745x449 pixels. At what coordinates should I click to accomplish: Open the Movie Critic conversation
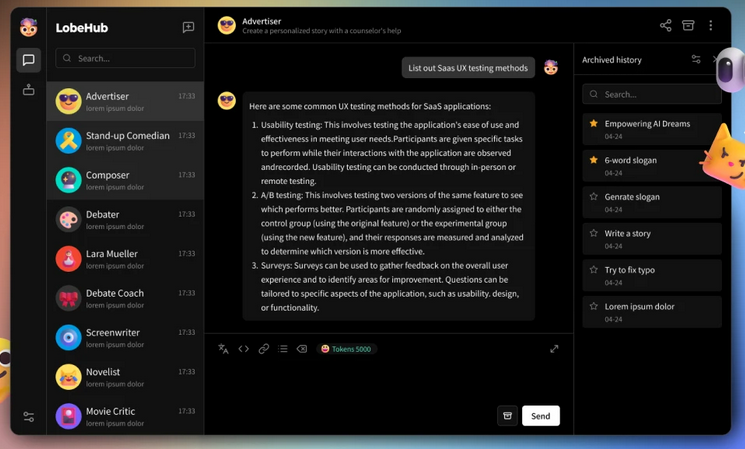[x=125, y=416]
